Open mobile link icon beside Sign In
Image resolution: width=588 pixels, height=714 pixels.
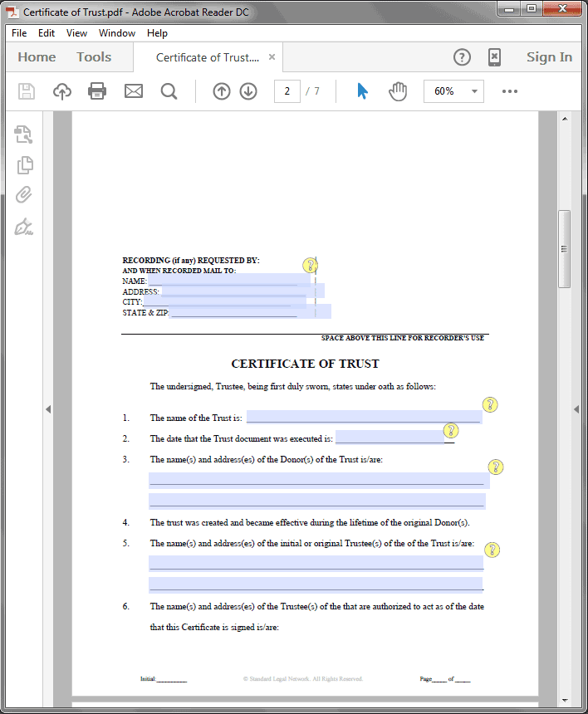495,57
